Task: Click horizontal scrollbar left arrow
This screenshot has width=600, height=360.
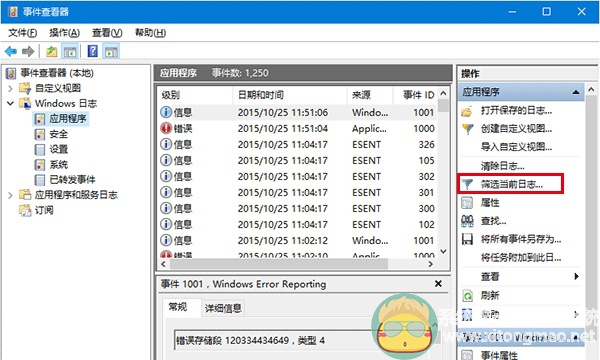Action: click(x=164, y=264)
